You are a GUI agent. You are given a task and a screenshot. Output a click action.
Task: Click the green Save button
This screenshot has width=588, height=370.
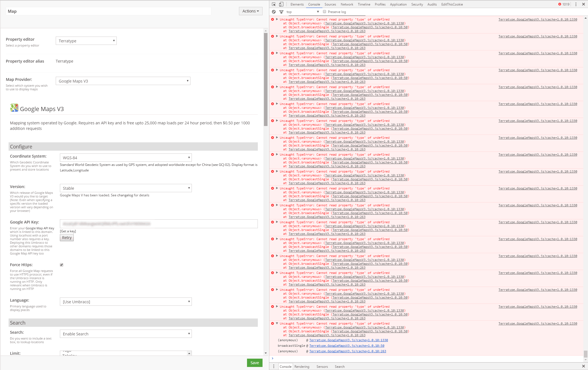point(254,363)
